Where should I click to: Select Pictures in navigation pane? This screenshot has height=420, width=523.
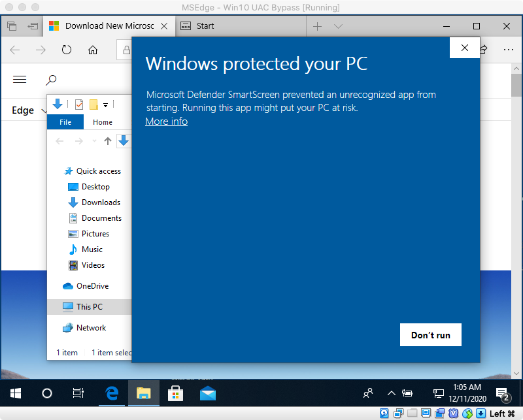88,234
